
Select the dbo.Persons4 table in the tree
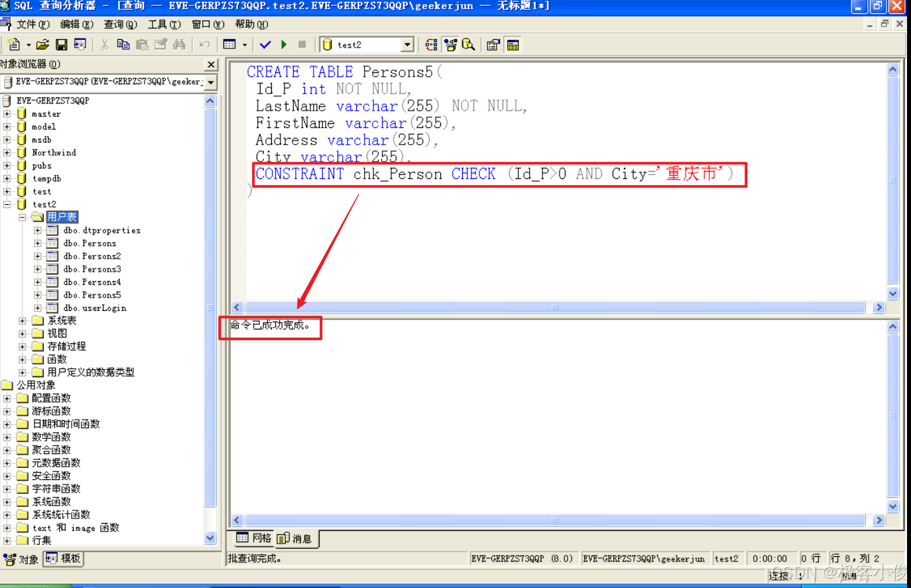pyautogui.click(x=92, y=282)
